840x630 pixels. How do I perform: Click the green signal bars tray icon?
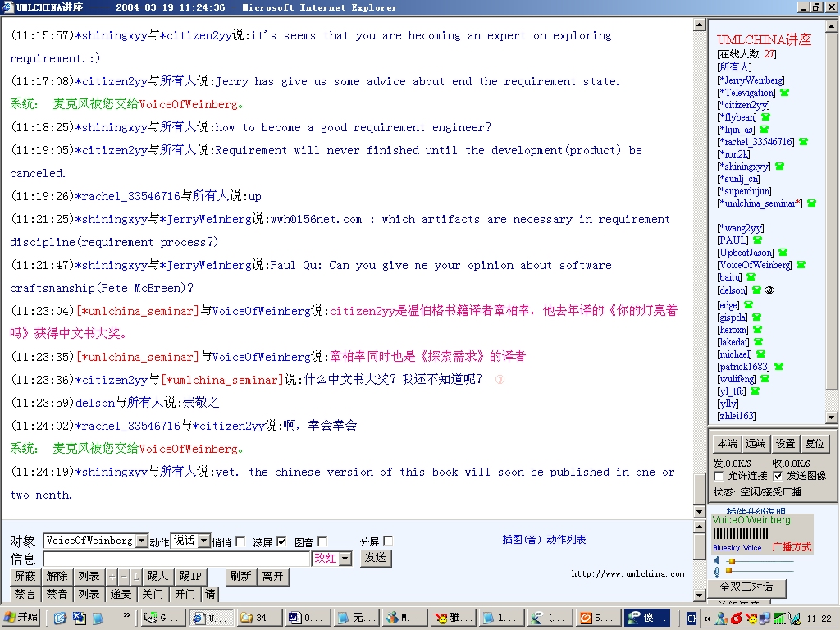(x=779, y=619)
